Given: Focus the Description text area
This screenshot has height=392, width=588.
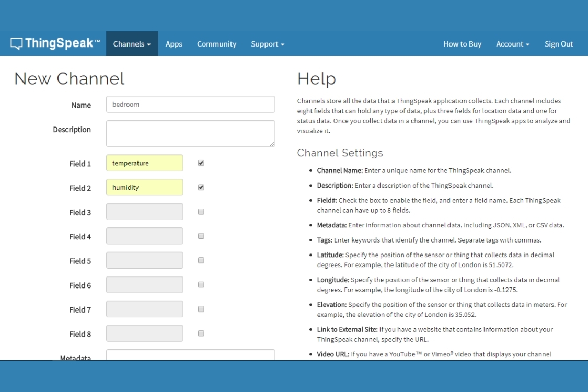Looking at the screenshot, I should (x=190, y=133).
